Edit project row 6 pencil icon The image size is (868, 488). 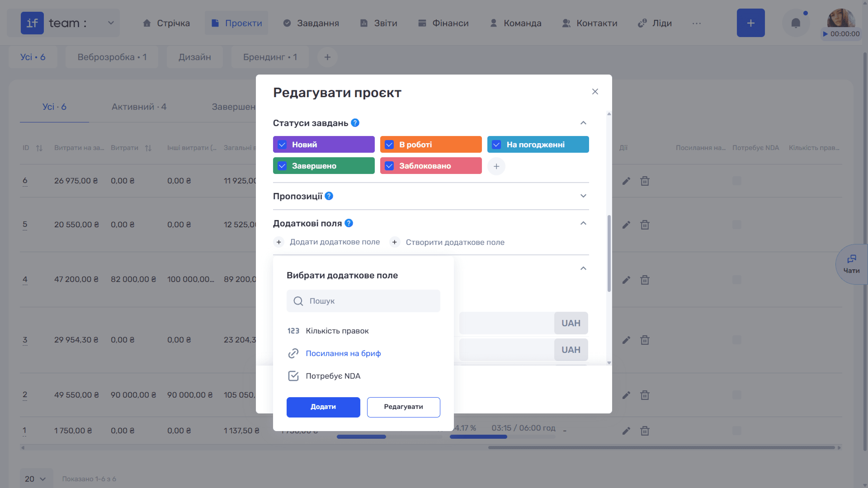pyautogui.click(x=626, y=181)
